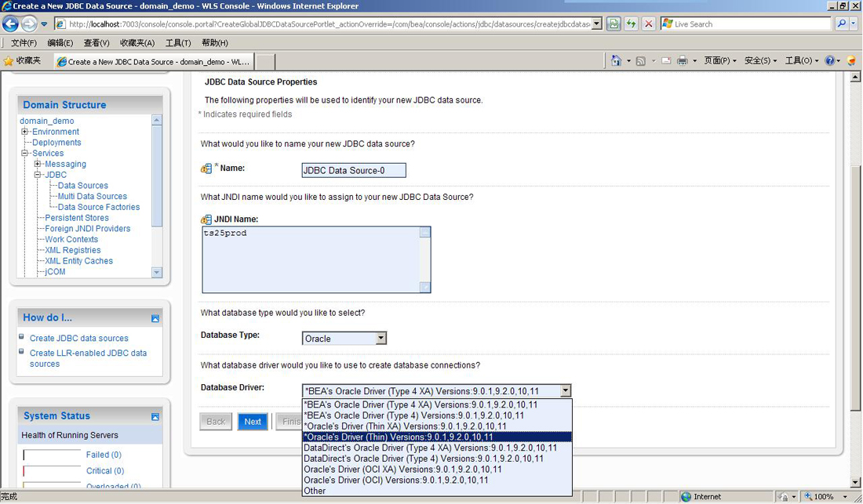Viewport: 863px width, 504px height.
Task: Click the Next button
Action: [x=253, y=422]
